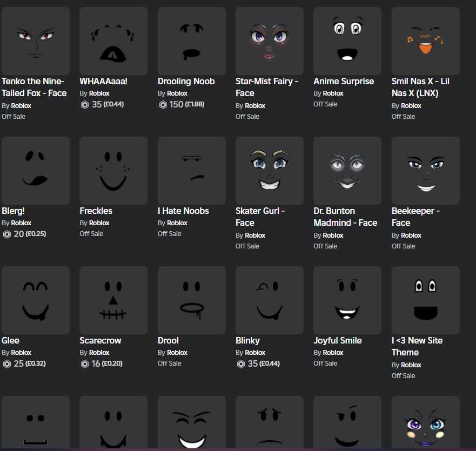The height and width of the screenshot is (451, 476).
Task: Visit Roblox creator link under I Hate Noobs
Action: coord(177,223)
